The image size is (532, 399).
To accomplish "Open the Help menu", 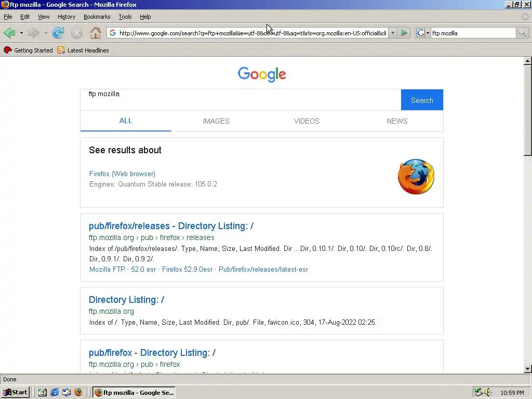I will 145,17.
